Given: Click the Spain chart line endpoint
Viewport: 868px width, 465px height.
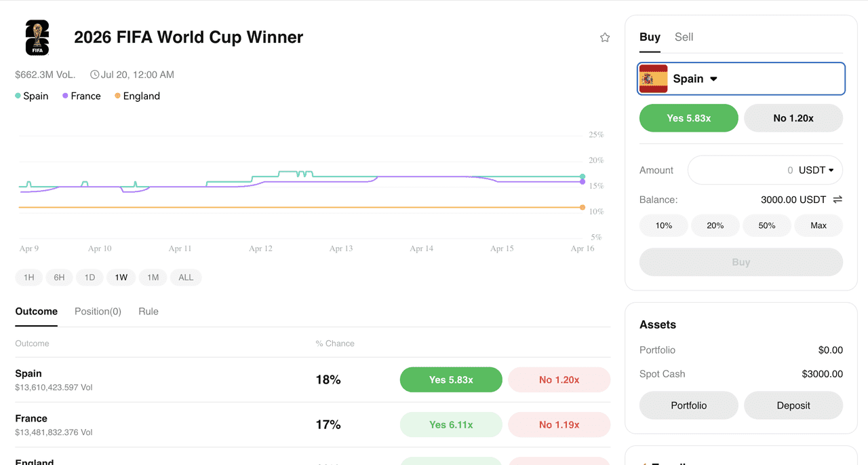Looking at the screenshot, I should 583,176.
